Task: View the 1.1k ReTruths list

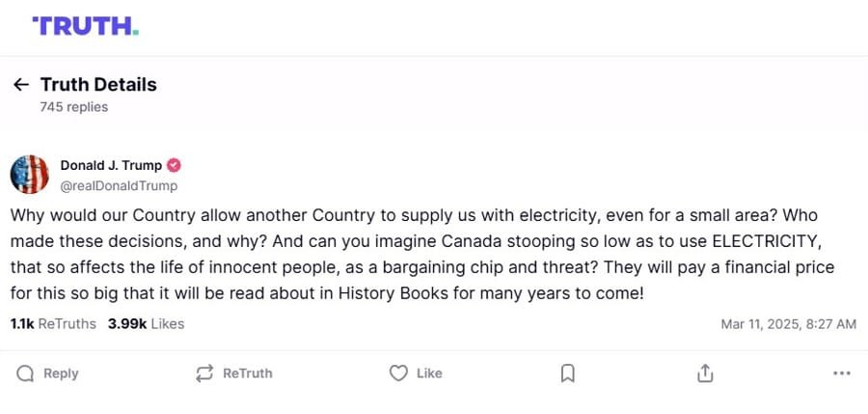Action: click(x=53, y=324)
